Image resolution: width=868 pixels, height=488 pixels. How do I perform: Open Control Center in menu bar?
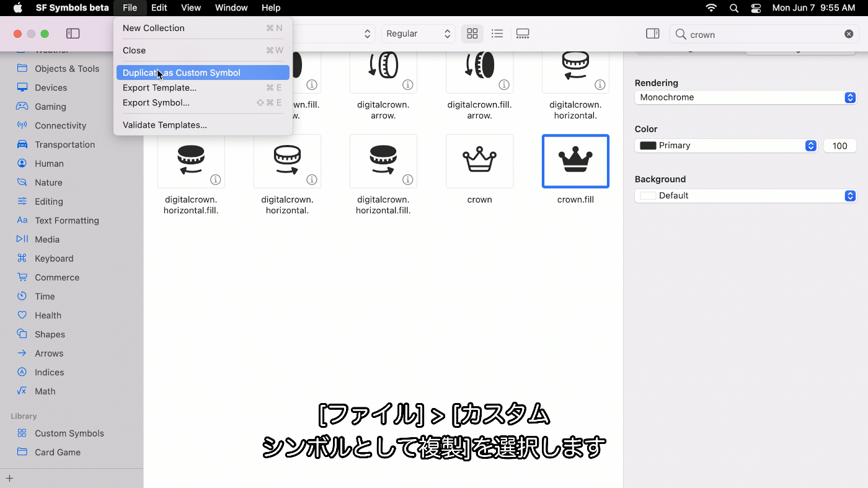tap(756, 7)
